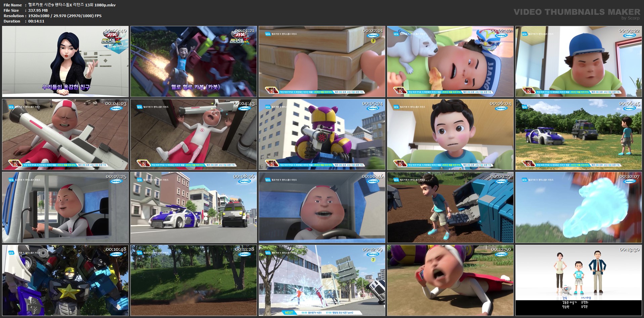
Task: Open the thumbnail at 00:06:04
Action: [x=450, y=134]
